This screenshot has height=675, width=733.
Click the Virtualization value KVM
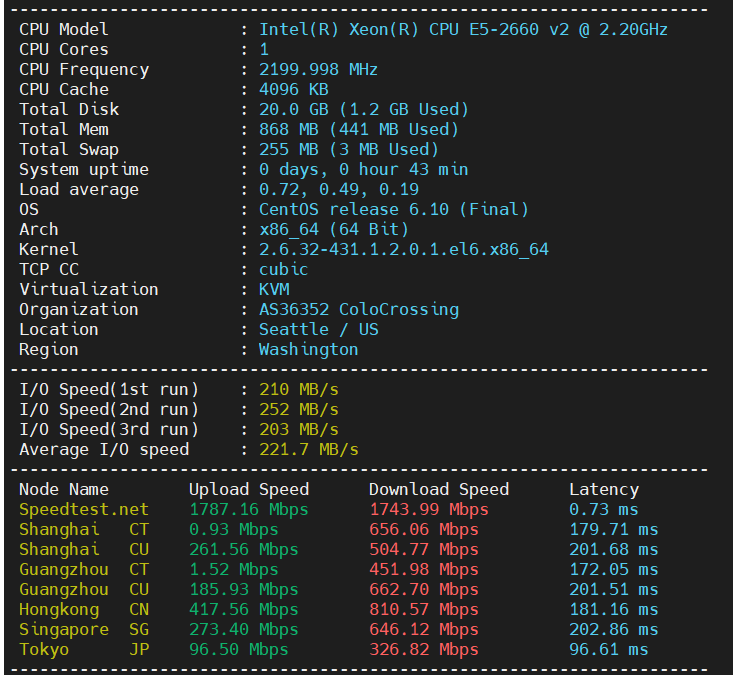coord(274,289)
